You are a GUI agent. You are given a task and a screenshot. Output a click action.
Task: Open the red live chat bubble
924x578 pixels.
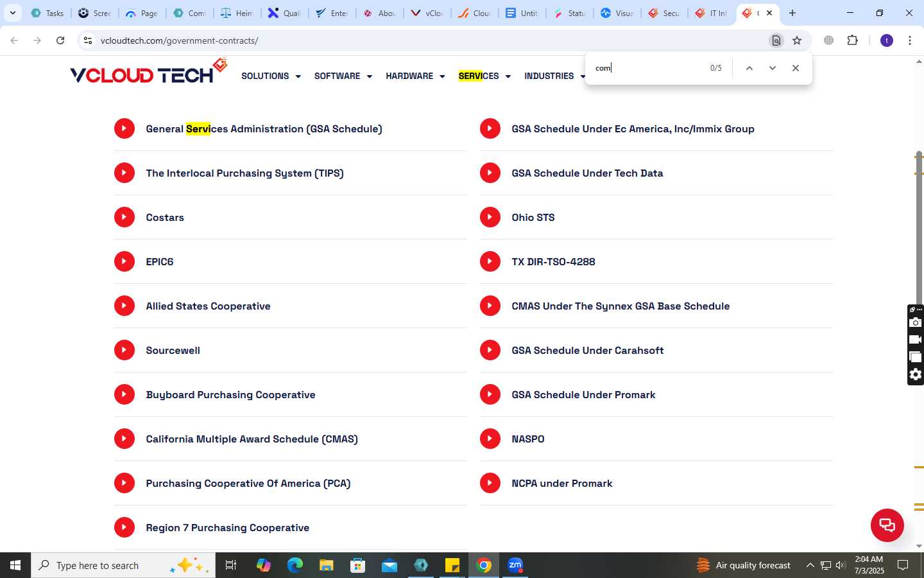pos(887,525)
